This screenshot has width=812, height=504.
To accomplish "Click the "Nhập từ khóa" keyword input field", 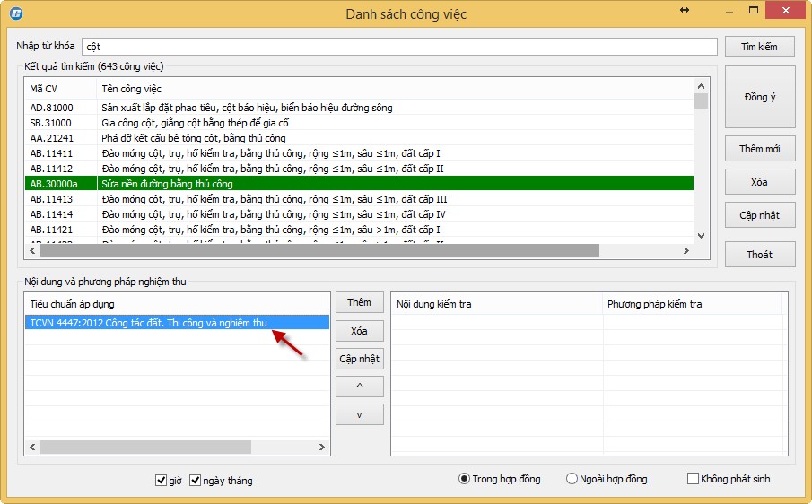I will [399, 47].
